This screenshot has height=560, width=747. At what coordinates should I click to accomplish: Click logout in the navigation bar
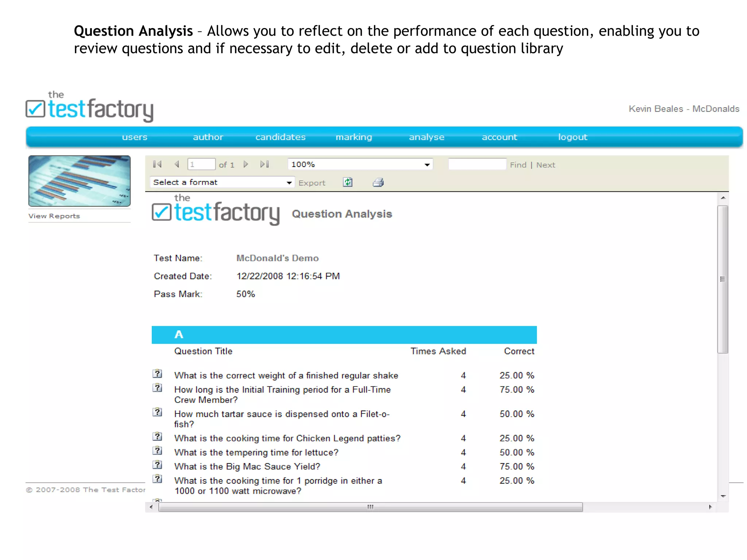(x=573, y=137)
